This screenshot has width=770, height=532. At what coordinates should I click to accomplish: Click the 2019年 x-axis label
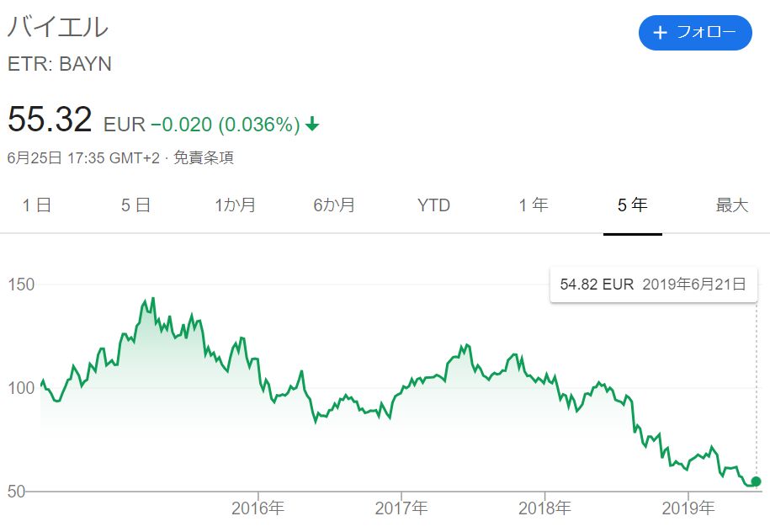(x=689, y=508)
